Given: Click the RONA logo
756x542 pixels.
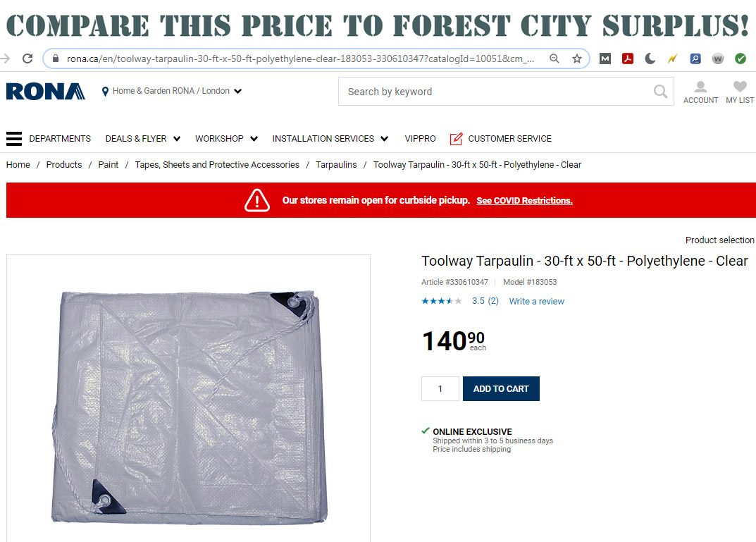Looking at the screenshot, I should click(44, 90).
